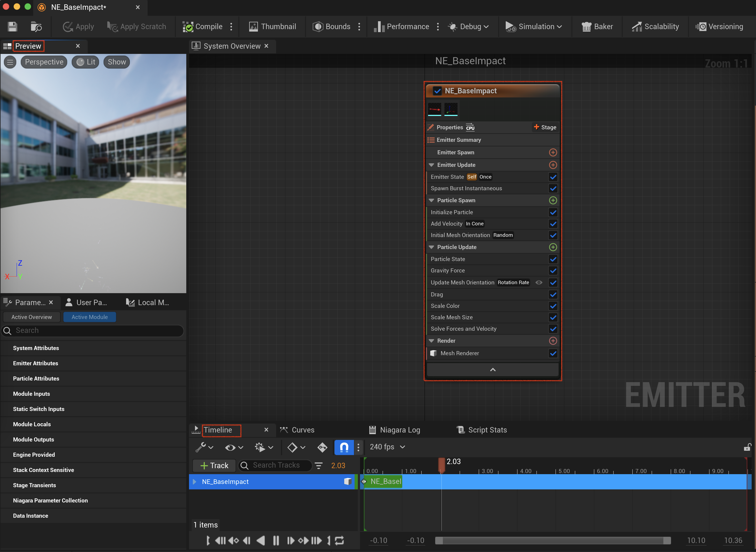Viewport: 756px width, 552px height.
Task: Collapse the Emitter Update section
Action: (x=431, y=165)
